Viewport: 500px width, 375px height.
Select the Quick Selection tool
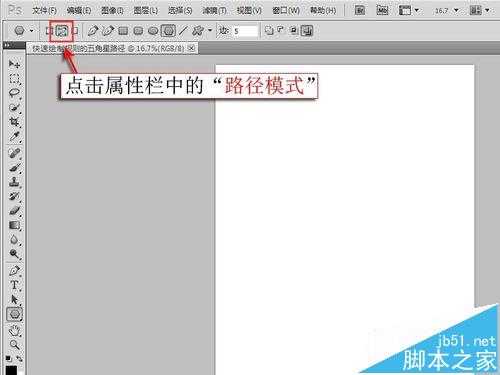click(x=14, y=108)
